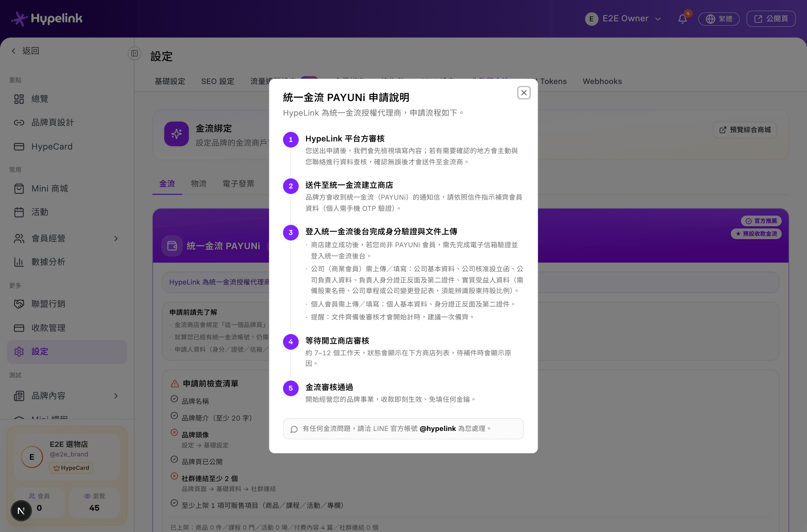
Task: Open 品牌頁設計 link icon item
Action: [67, 122]
